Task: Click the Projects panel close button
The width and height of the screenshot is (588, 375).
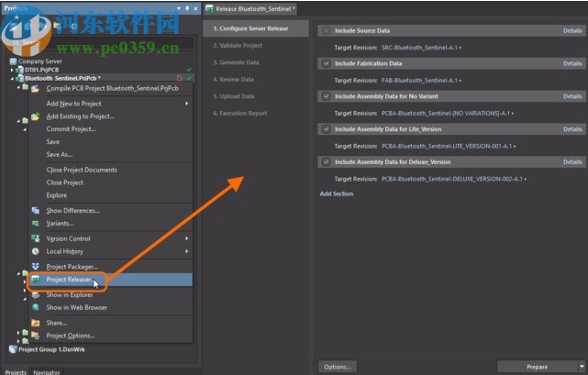Action: coord(195,8)
